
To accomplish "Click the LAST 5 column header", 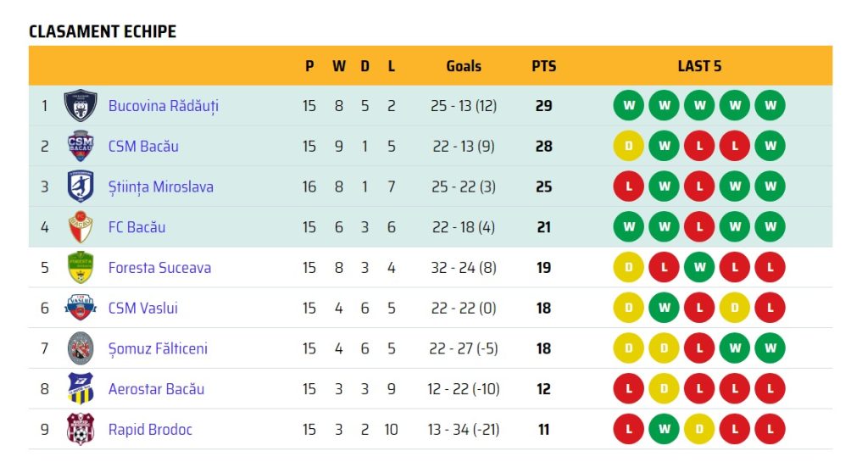I will pos(699,66).
